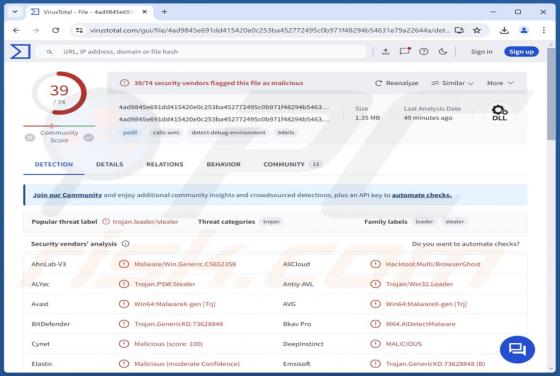Screen dimensions: 560x376
Task: Open the notifications icon in header
Action: click(x=405, y=51)
